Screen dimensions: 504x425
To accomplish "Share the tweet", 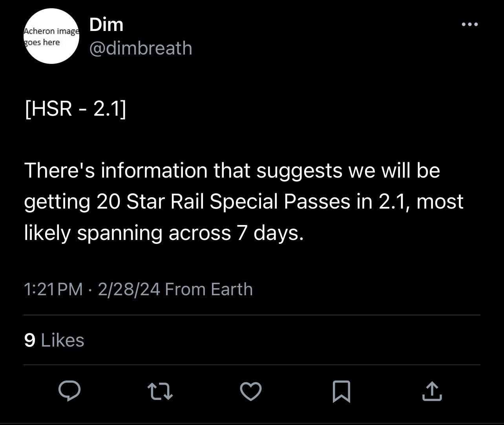I will 432,391.
